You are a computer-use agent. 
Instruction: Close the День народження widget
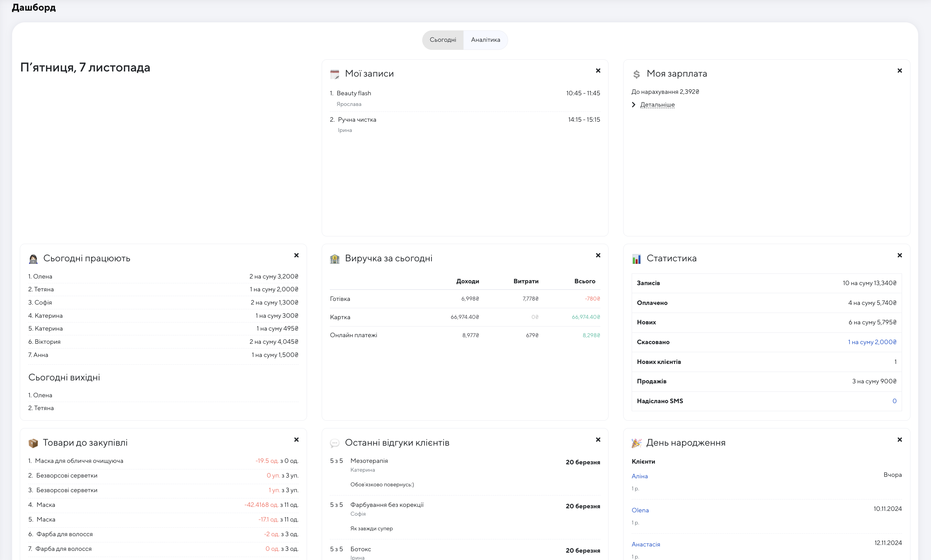pos(899,440)
